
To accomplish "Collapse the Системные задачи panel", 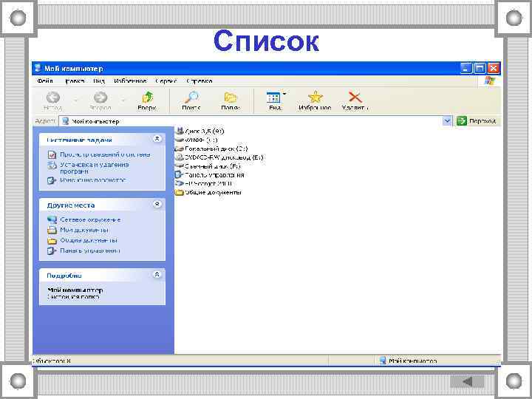I will [x=157, y=139].
